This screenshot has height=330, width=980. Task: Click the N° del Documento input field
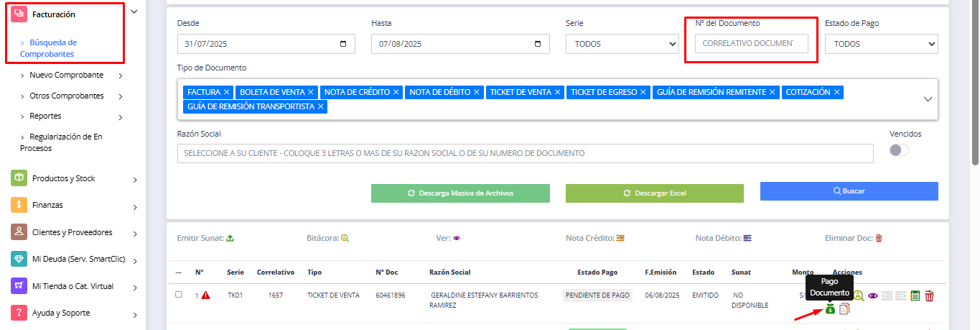(751, 44)
